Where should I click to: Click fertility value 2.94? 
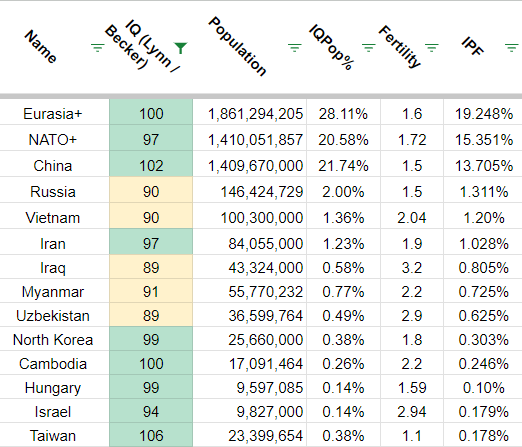[412, 412]
